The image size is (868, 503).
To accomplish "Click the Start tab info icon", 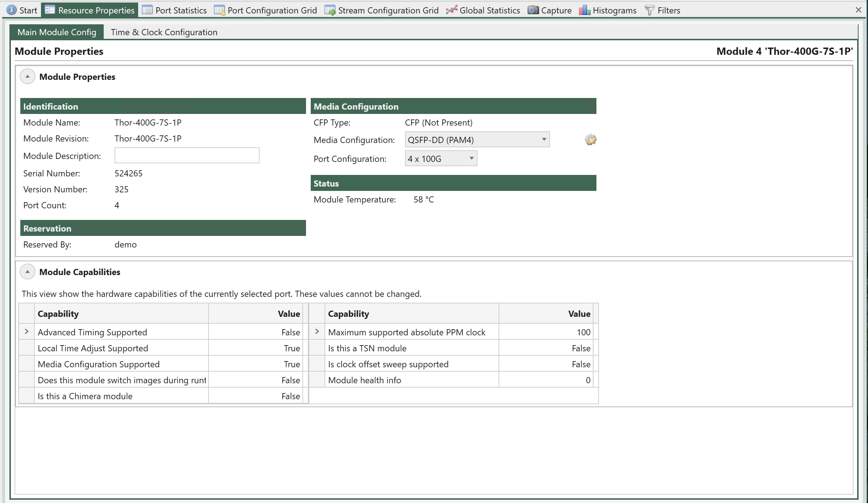I will point(12,10).
